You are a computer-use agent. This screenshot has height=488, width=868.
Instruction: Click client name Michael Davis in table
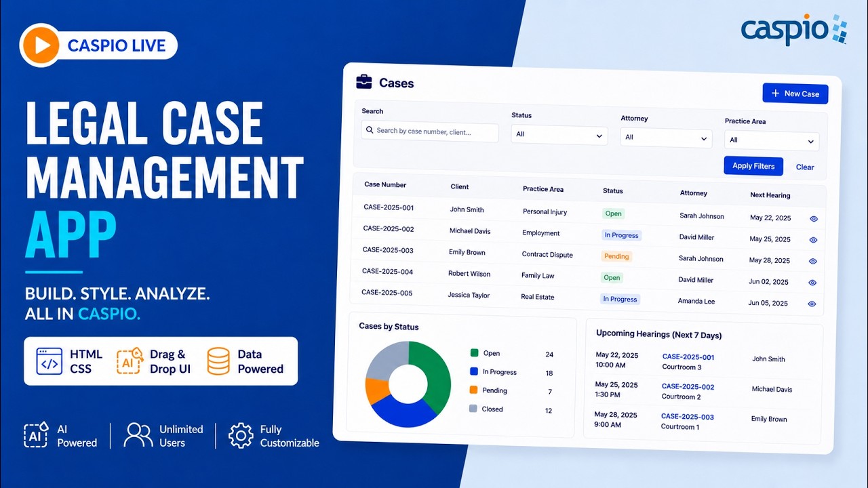(x=470, y=231)
